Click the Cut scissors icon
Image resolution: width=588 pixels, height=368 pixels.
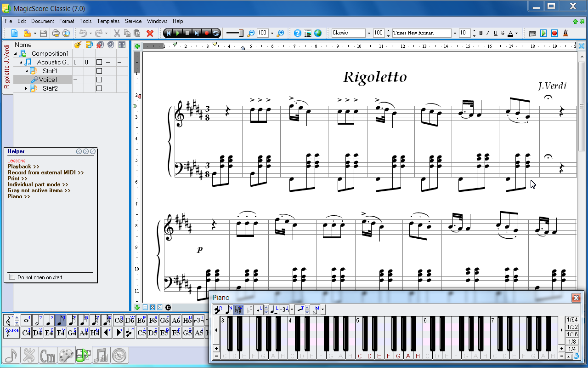pos(117,33)
